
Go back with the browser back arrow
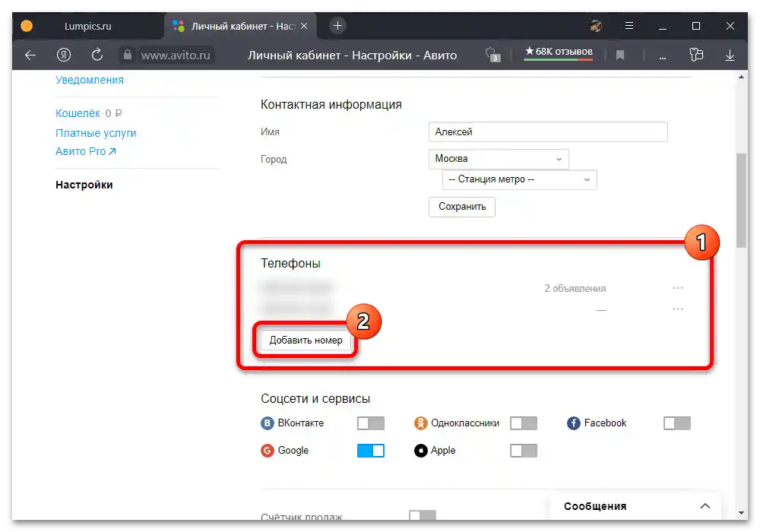(x=30, y=55)
